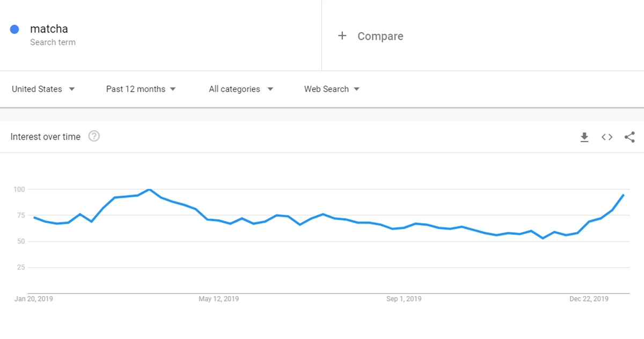Select the peak point at 100
Image resolution: width=644 pixels, height=339 pixels.
149,189
